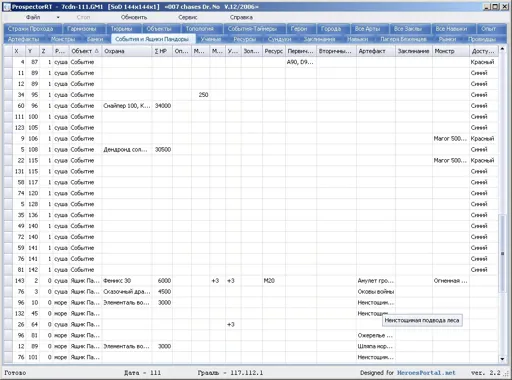This screenshot has height=380, width=512.
Task: Click the 'Оковы войны' artifact cell
Action: (x=376, y=292)
